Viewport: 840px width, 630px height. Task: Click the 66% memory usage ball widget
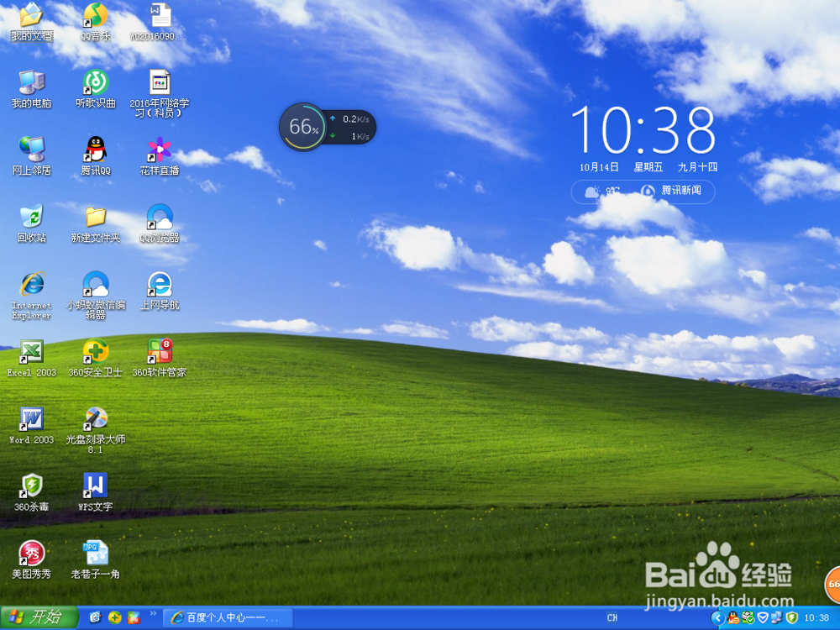pos(303,127)
